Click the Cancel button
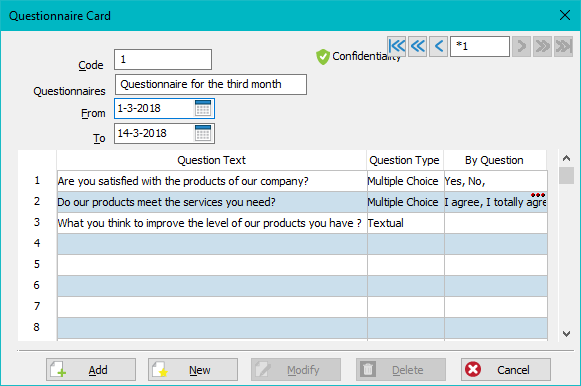 pos(506,369)
